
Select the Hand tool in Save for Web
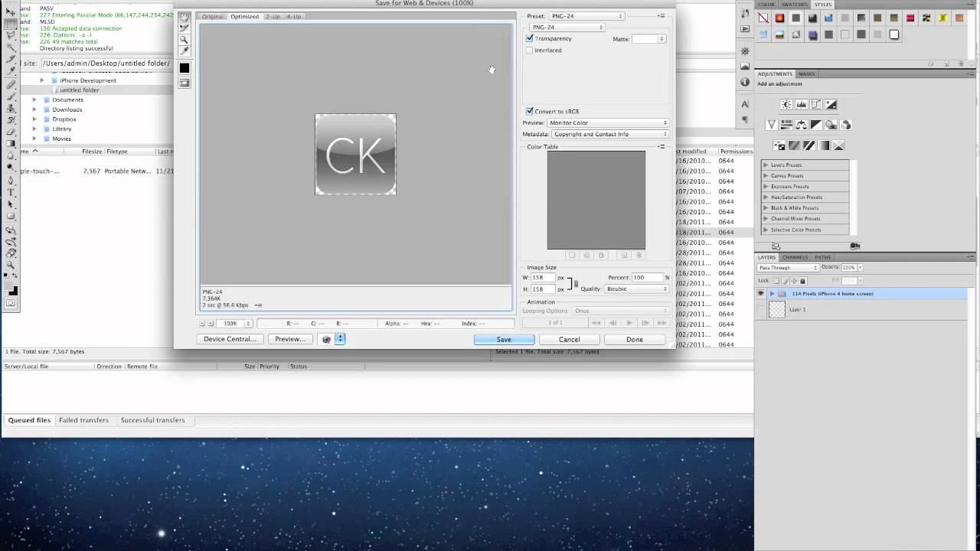point(184,17)
